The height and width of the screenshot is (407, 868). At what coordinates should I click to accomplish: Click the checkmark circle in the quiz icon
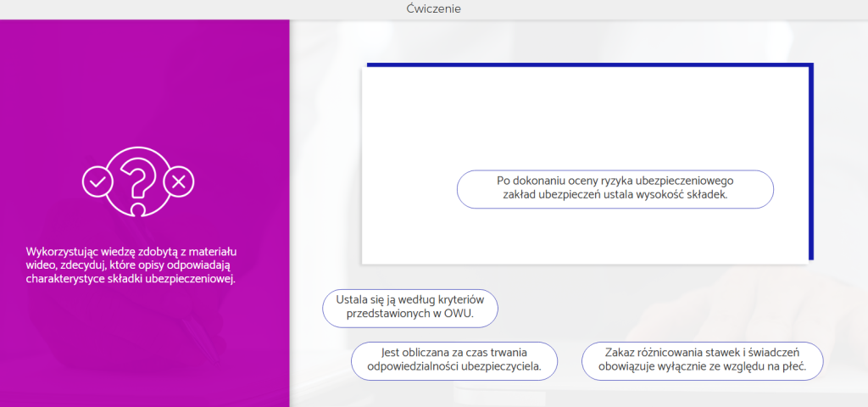pyautogui.click(x=98, y=180)
